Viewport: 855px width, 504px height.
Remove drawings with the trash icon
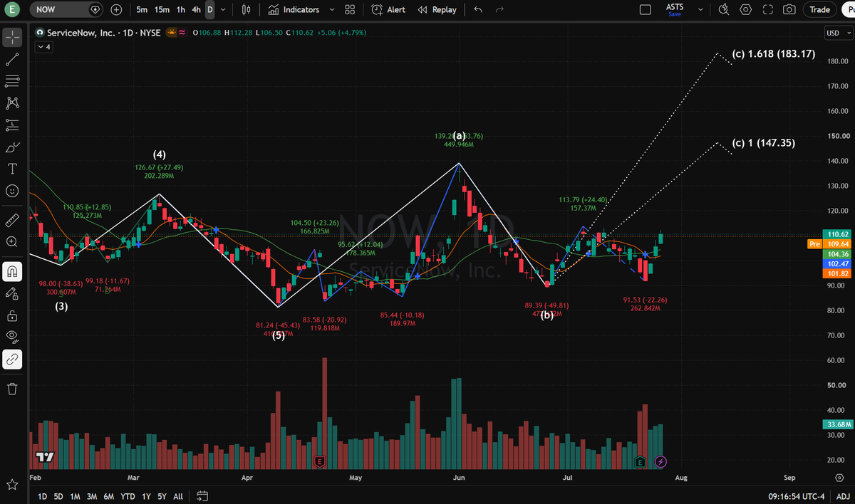[x=12, y=388]
